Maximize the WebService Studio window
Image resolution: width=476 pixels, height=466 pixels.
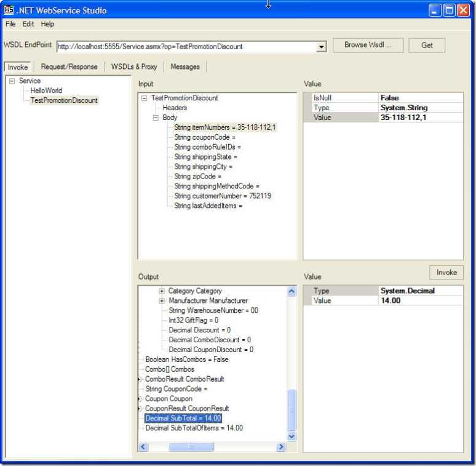(449, 10)
